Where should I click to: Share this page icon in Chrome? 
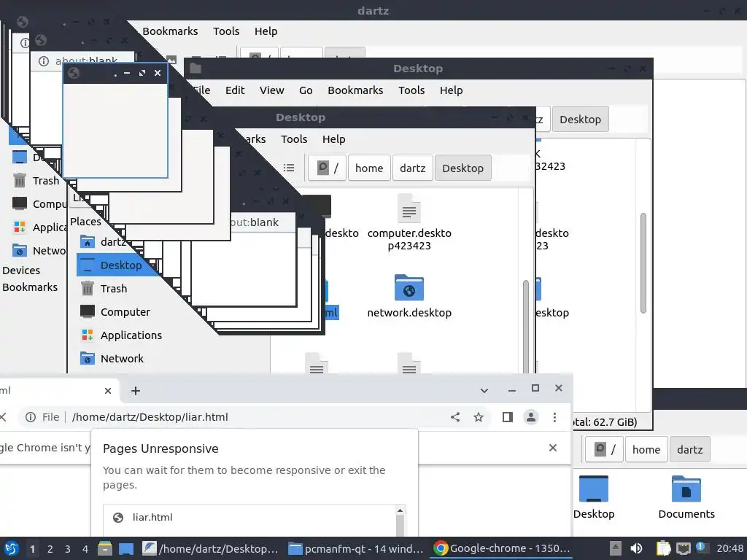coord(455,417)
